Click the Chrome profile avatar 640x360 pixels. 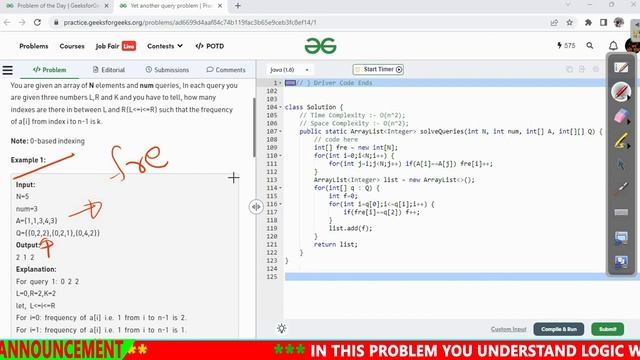[619, 22]
